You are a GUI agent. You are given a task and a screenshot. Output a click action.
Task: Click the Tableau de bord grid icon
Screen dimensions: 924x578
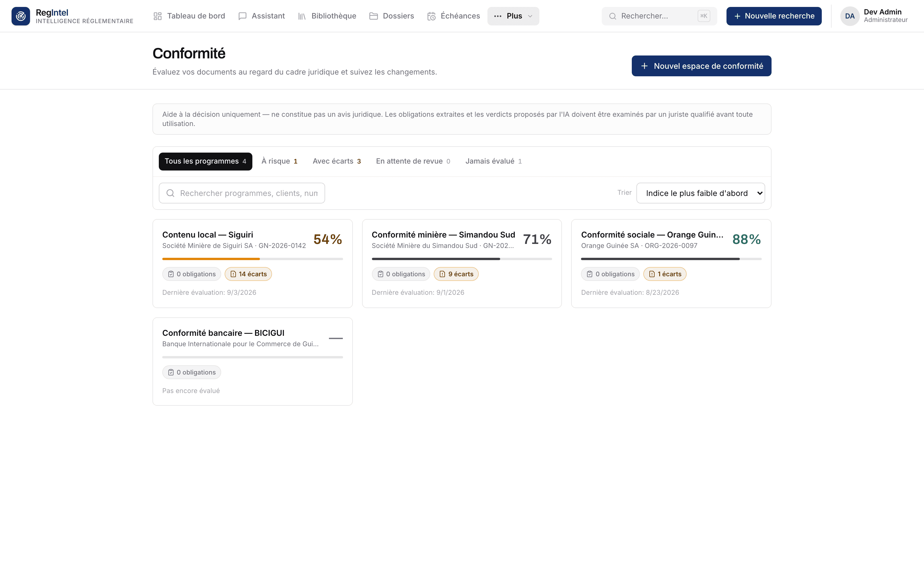coord(158,16)
